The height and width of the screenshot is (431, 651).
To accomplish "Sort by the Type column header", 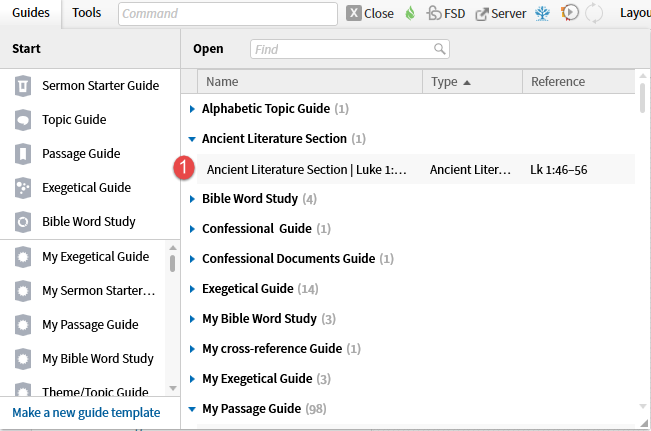I will (472, 82).
